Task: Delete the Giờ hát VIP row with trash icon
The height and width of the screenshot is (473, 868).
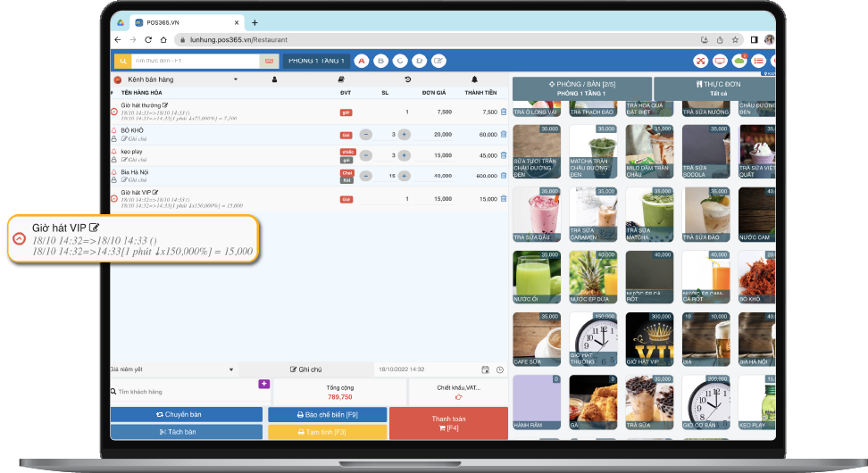Action: (x=503, y=199)
